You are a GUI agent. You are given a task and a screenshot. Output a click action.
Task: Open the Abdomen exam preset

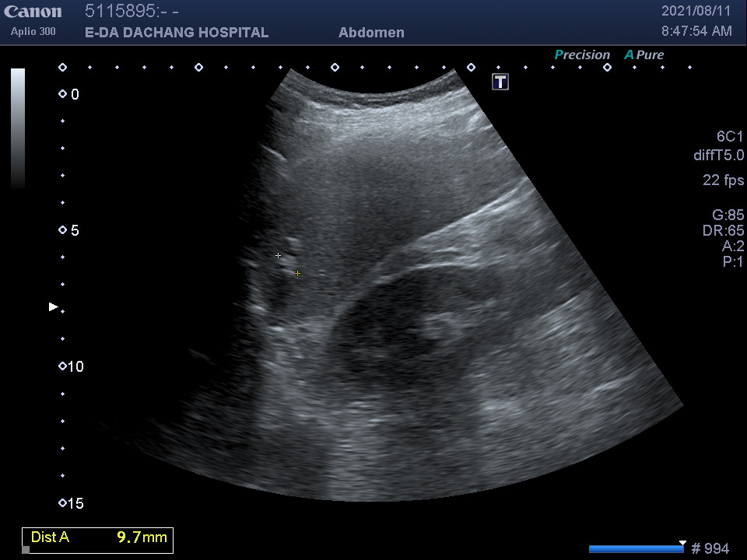pos(371,33)
